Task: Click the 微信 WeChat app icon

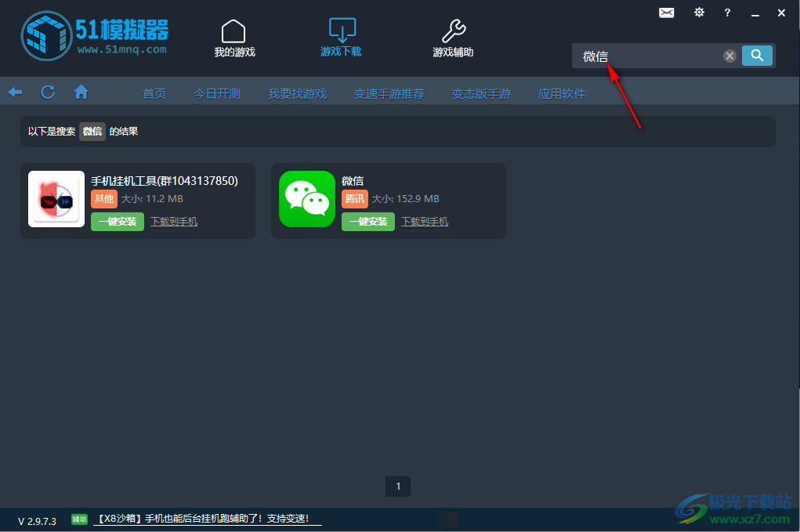Action: tap(307, 199)
